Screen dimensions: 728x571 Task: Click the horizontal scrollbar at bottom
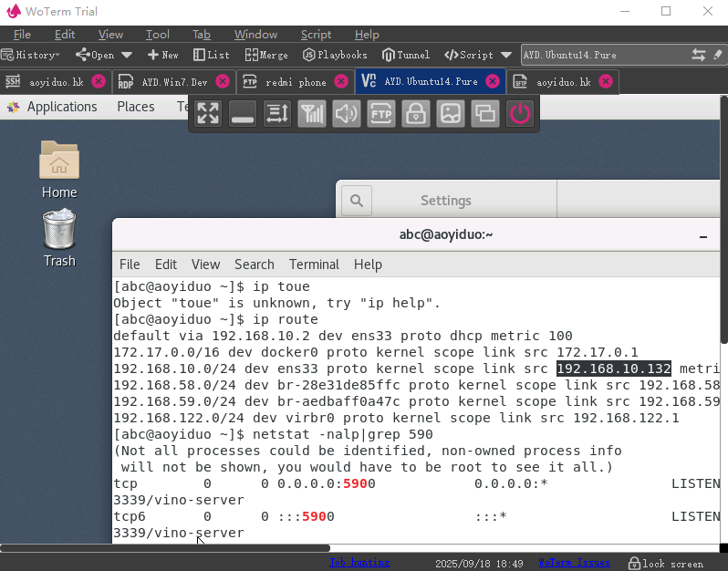tap(164, 548)
